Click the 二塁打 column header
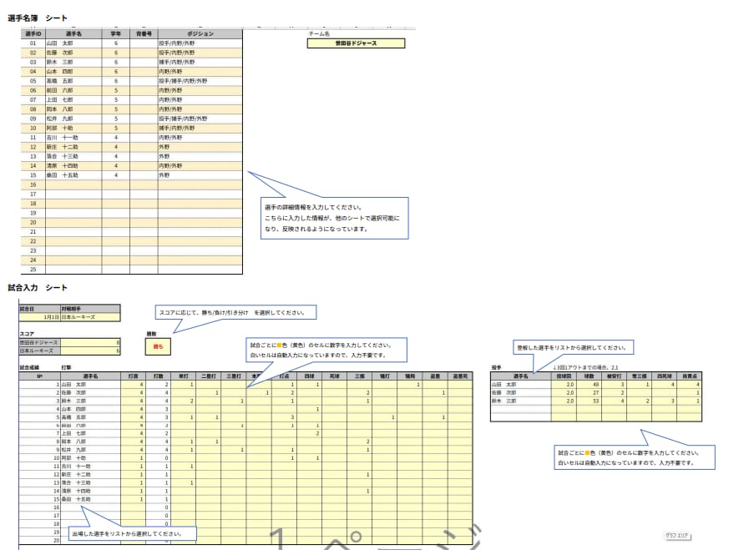 209,376
